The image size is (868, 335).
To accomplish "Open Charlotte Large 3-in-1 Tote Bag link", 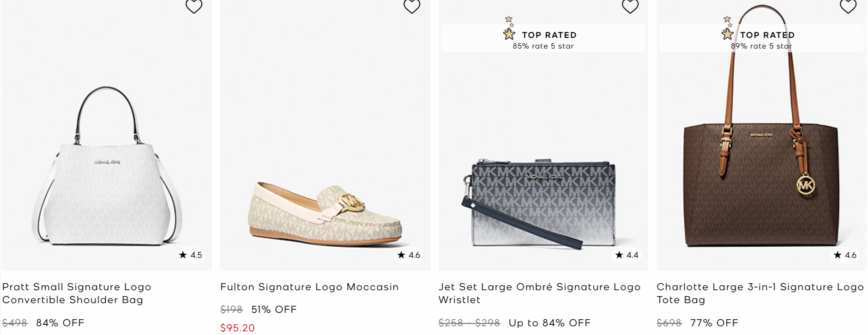I will 760,293.
